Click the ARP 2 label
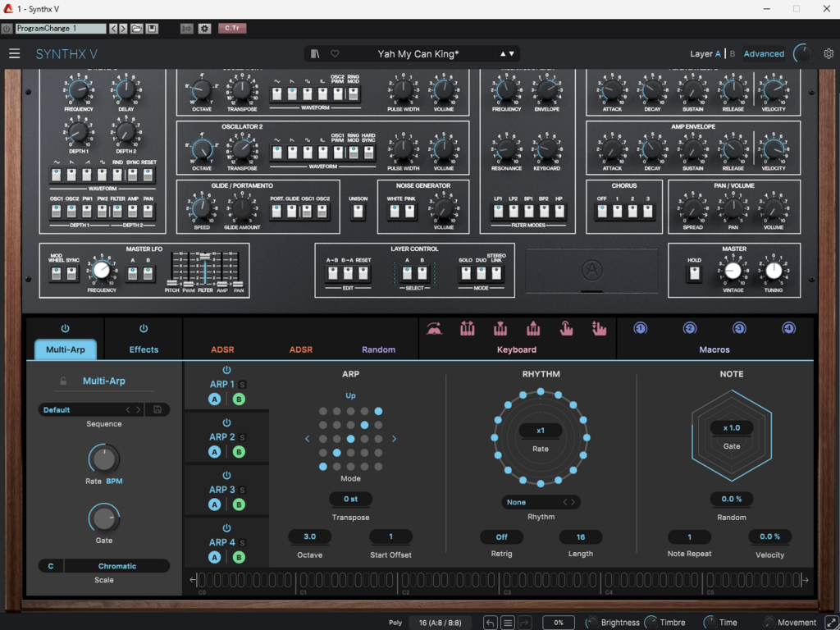 coord(221,437)
